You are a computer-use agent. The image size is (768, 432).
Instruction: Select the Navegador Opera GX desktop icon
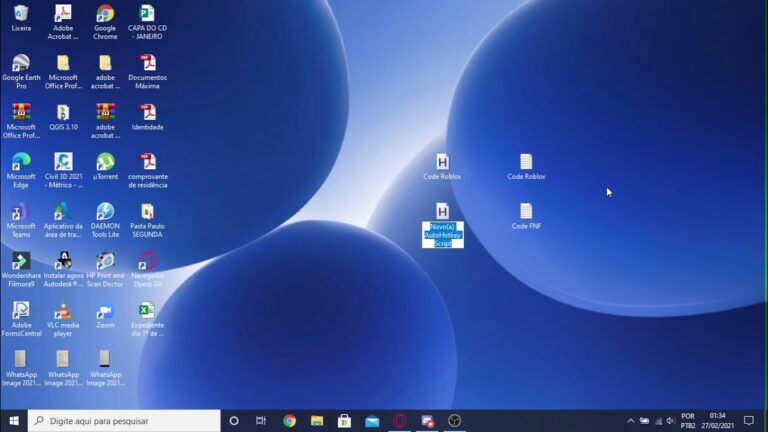pos(147,261)
